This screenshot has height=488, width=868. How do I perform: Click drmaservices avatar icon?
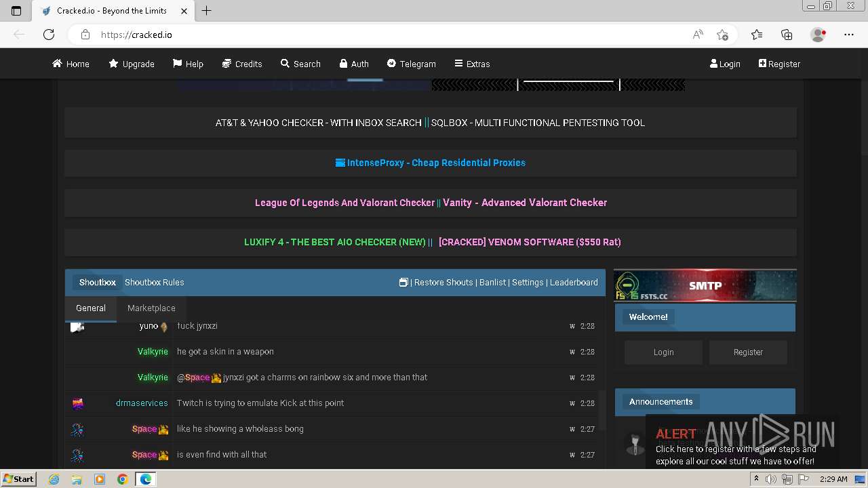[78, 404]
